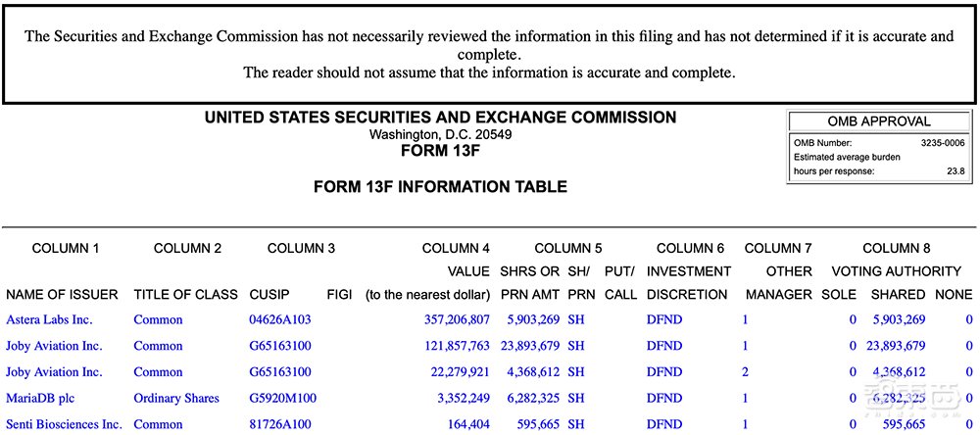Click the value 121,857,763 for Joby Aviation
Screen dimensions: 980x435
[452, 346]
